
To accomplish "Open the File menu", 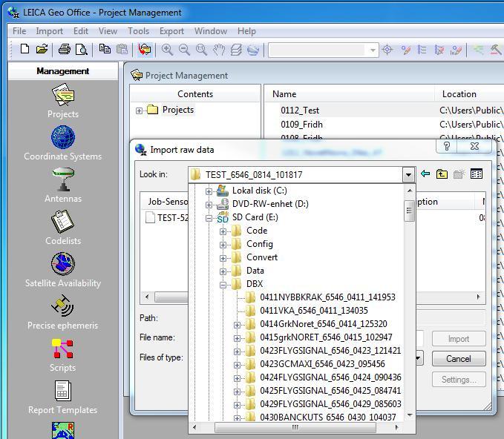I will pos(19,31).
